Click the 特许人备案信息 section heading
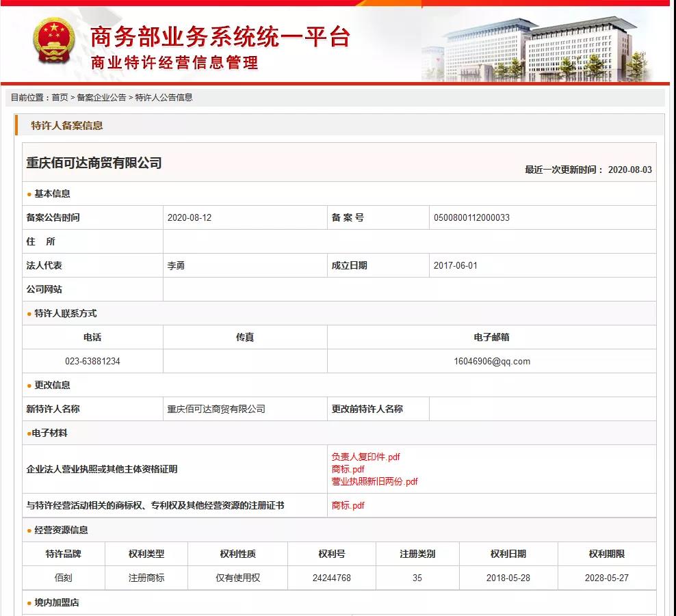The height and width of the screenshot is (616, 676). pos(67,125)
